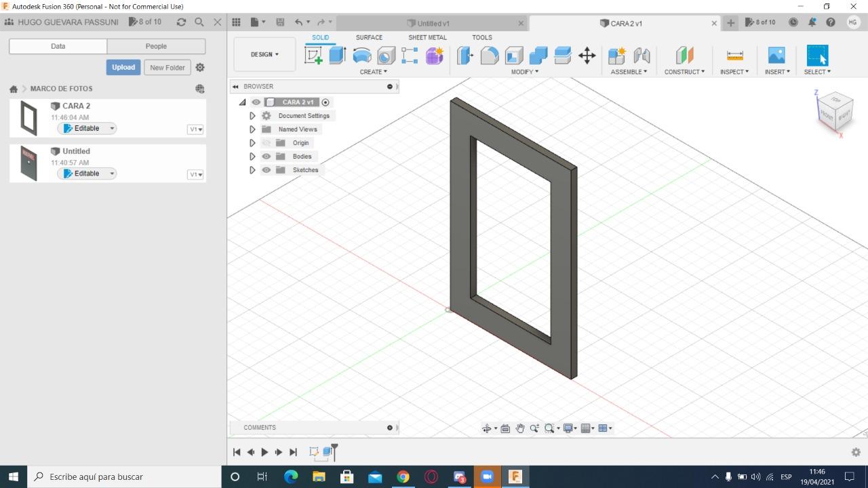
Task: Switch to the TOOLS tab
Action: [482, 38]
